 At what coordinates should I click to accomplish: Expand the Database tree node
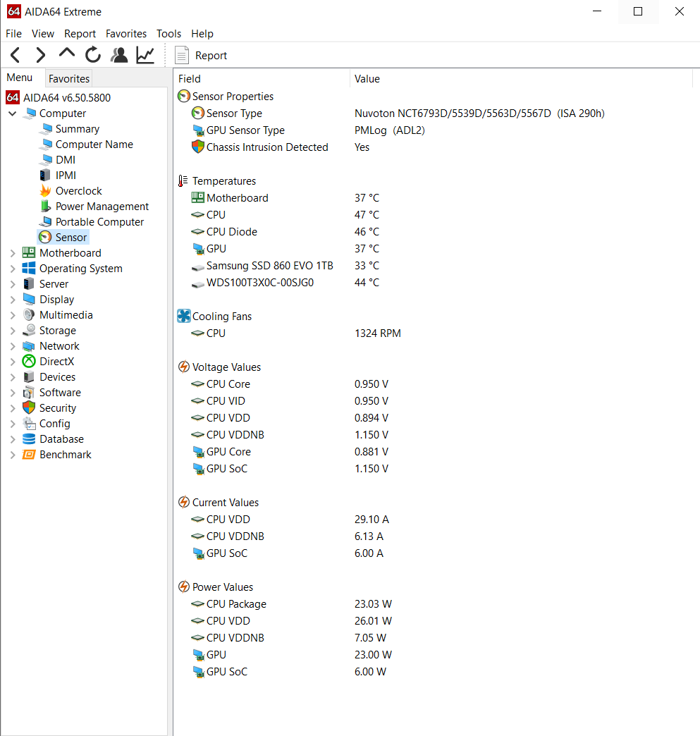(x=13, y=439)
